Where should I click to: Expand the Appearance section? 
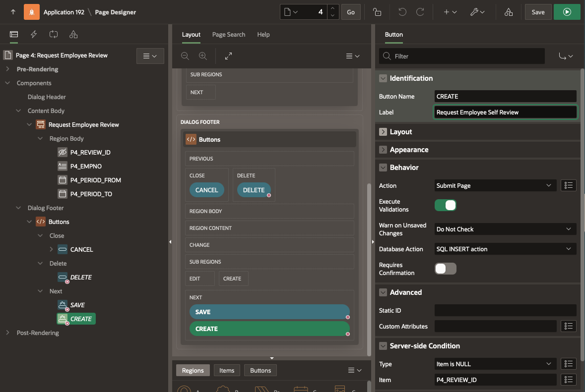tap(383, 150)
